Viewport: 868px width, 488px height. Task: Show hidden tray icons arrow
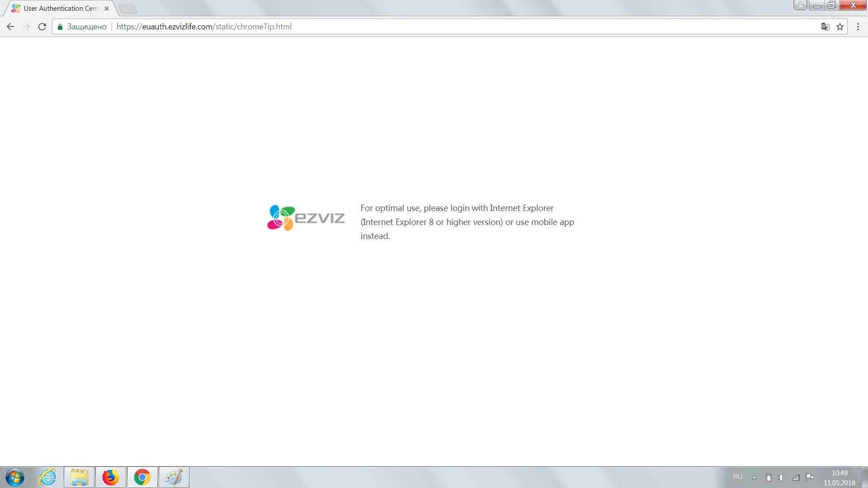coord(754,477)
